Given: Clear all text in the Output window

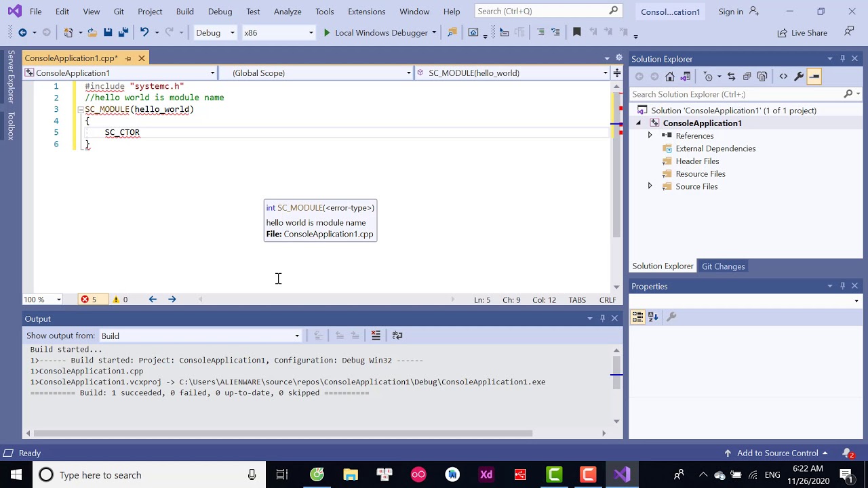Looking at the screenshot, I should point(376,335).
